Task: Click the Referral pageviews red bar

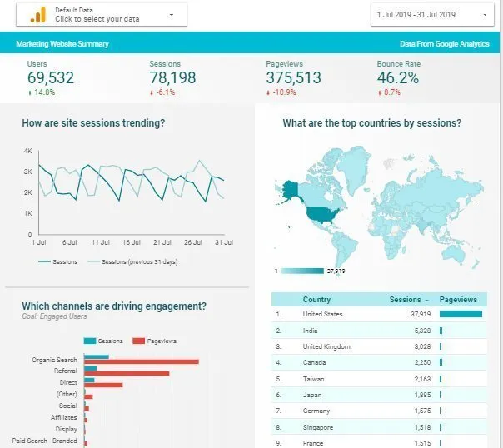Action: click(127, 373)
